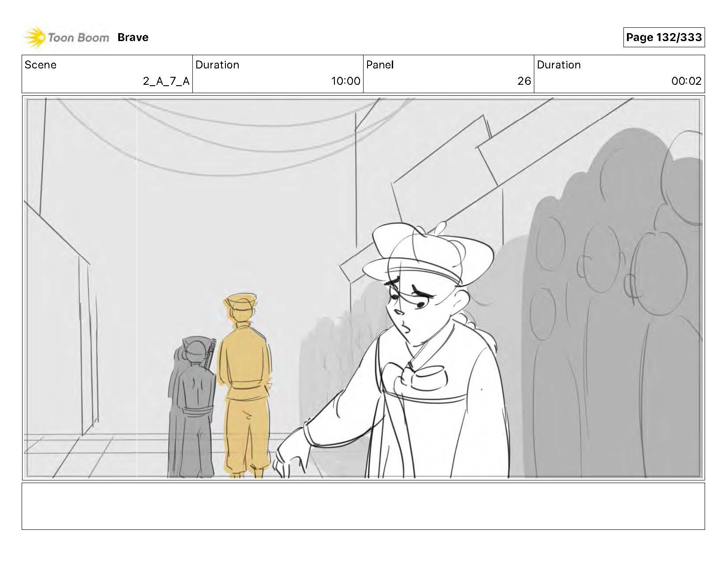This screenshot has width=728, height=563.
Task: Click the Toon Boom logo icon
Action: pos(34,38)
